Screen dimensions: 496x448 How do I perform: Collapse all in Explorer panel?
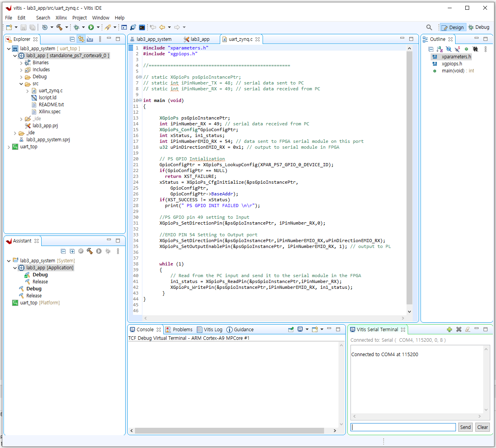click(72, 39)
